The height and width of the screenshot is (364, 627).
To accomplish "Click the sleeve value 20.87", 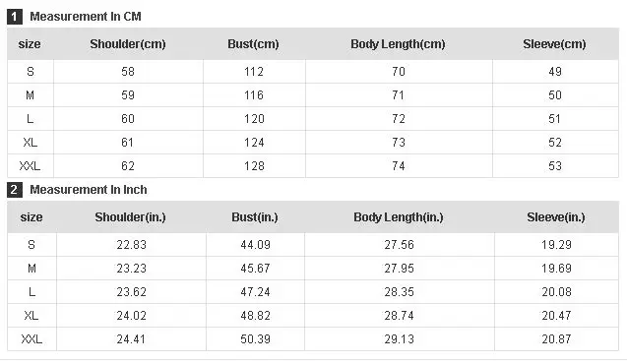I will tap(557, 339).
